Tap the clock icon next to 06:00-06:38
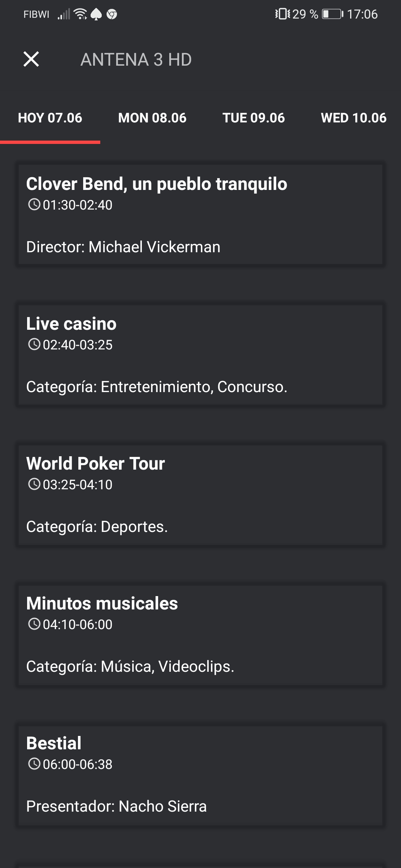401x868 pixels. tap(34, 764)
